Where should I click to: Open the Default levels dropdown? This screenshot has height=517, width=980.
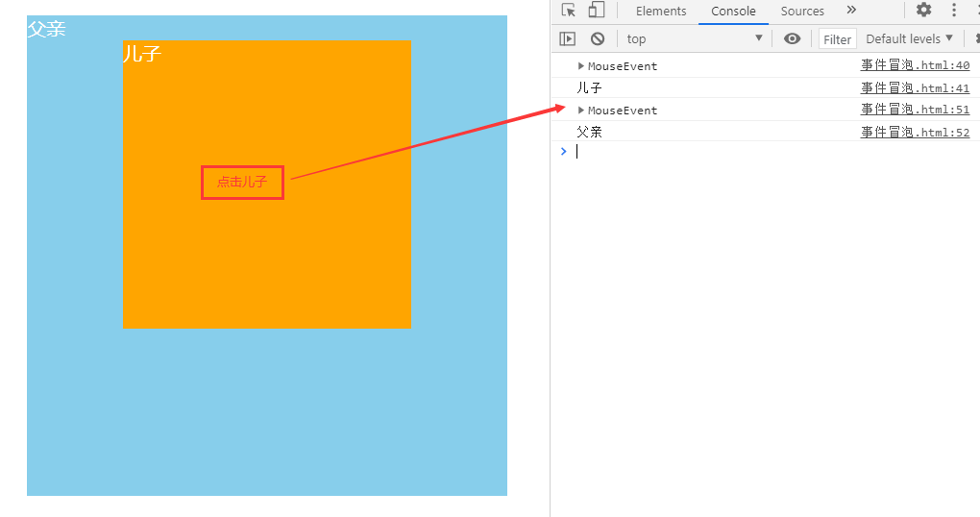pyautogui.click(x=909, y=39)
